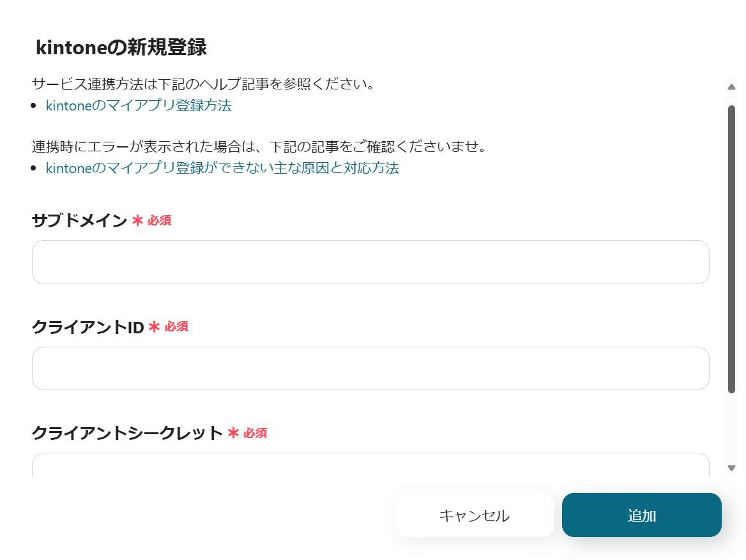
Task: Click the 連携時にエラー notice text
Action: [259, 147]
